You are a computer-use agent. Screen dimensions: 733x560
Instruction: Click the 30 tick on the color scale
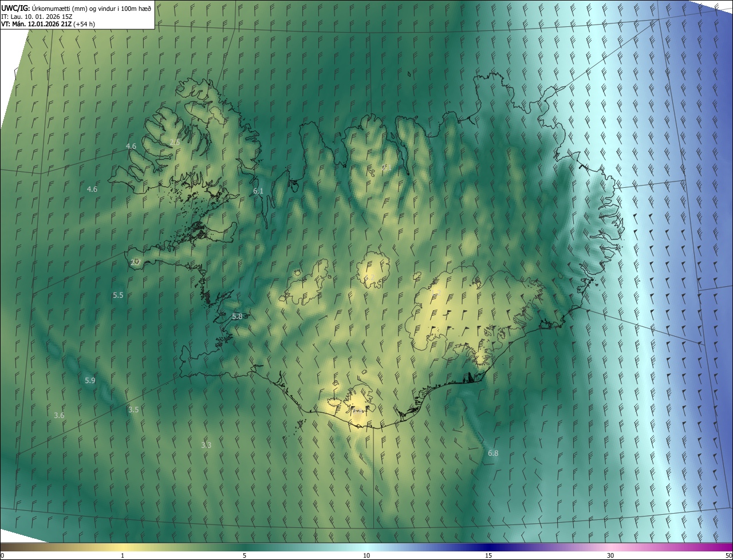pos(610,555)
